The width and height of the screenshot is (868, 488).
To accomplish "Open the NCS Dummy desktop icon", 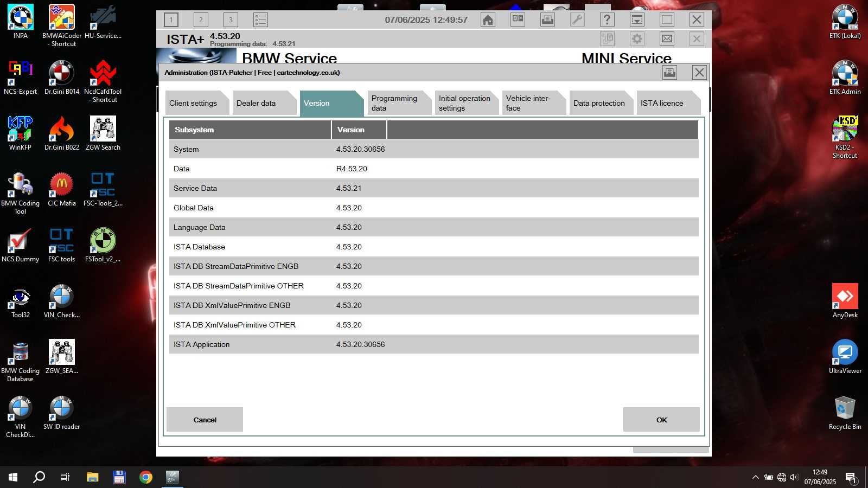I will 21,245.
